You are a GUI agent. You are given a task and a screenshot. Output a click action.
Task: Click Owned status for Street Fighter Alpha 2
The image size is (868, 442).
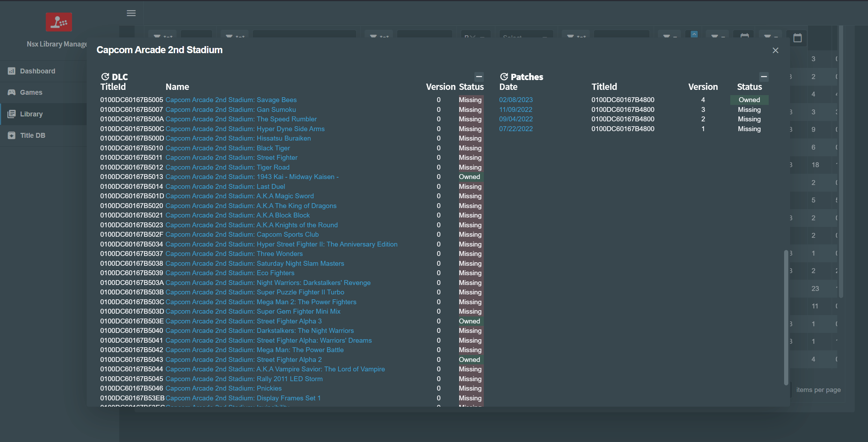pyautogui.click(x=471, y=359)
